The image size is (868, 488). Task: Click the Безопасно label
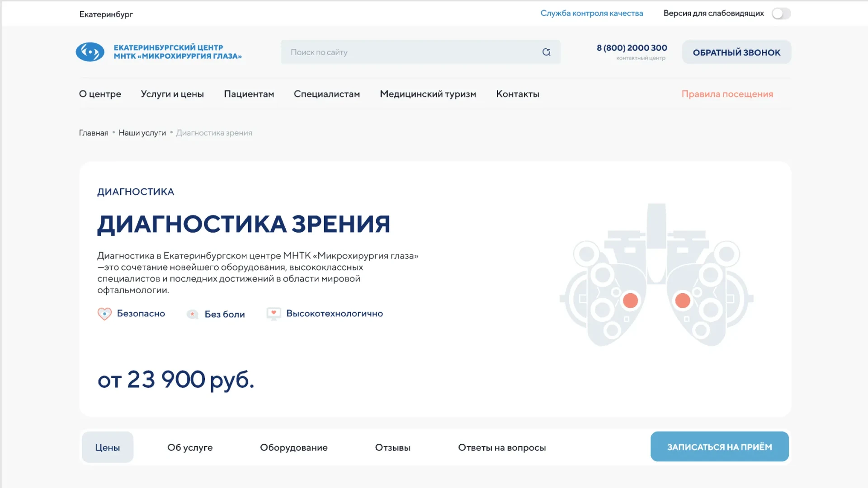(x=141, y=314)
